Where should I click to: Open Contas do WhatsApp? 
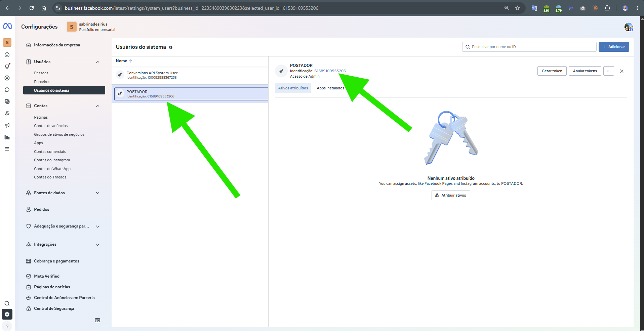[52, 169]
